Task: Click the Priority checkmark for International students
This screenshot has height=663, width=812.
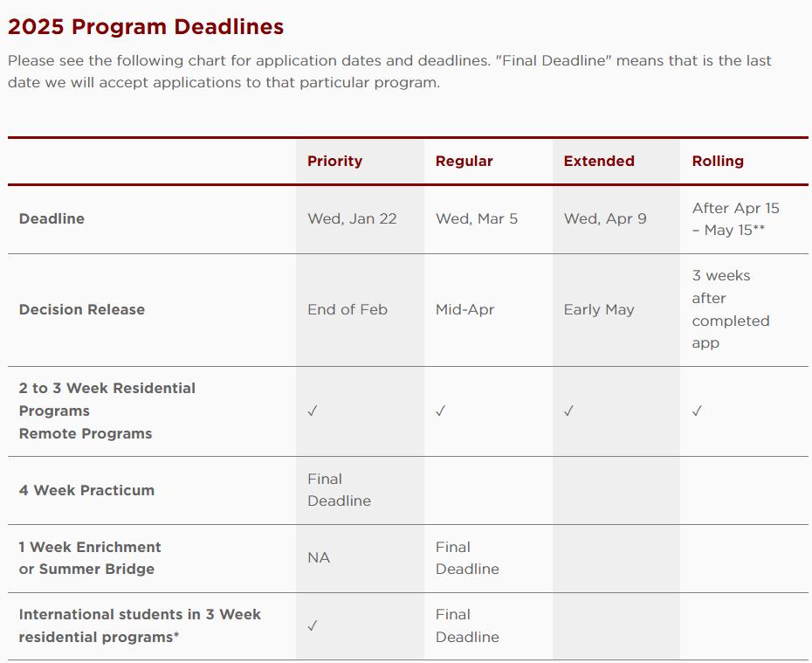Action: (x=313, y=626)
